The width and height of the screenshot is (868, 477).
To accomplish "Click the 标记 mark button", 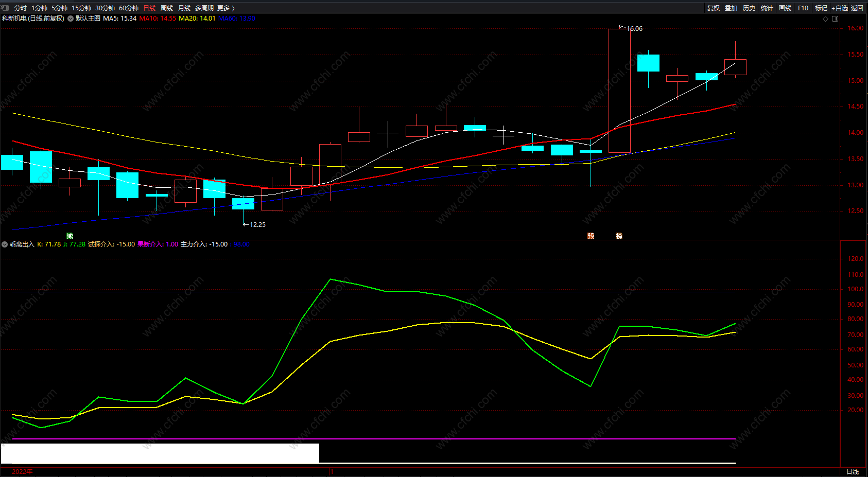I will [821, 8].
